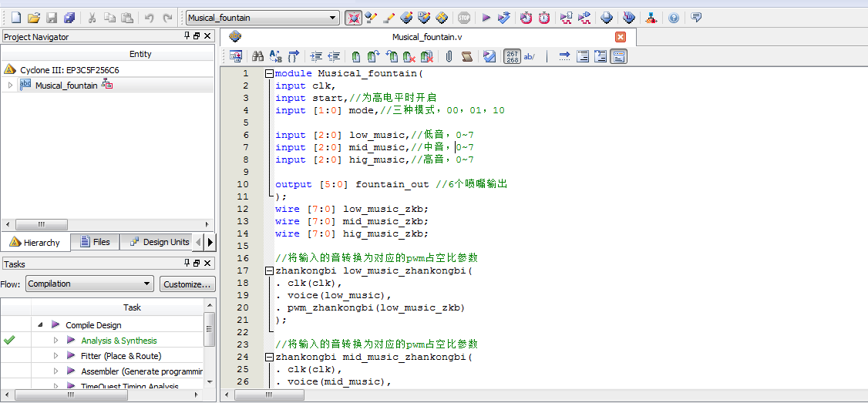Expand the Fitter (Place & Route) task
This screenshot has height=403, width=868.
point(56,356)
